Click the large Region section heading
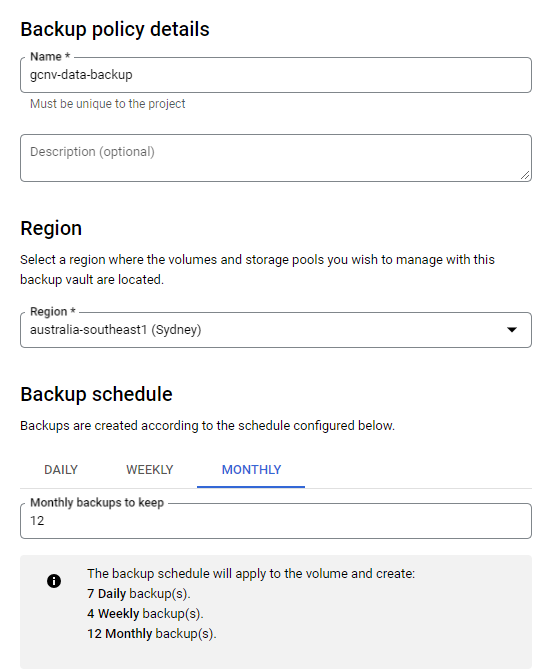This screenshot has height=670, width=553. click(51, 228)
